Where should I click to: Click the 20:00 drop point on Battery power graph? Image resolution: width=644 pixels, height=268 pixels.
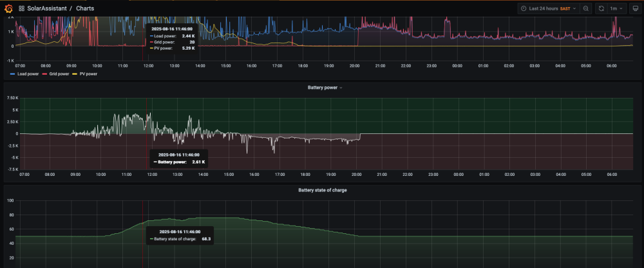coord(360,137)
